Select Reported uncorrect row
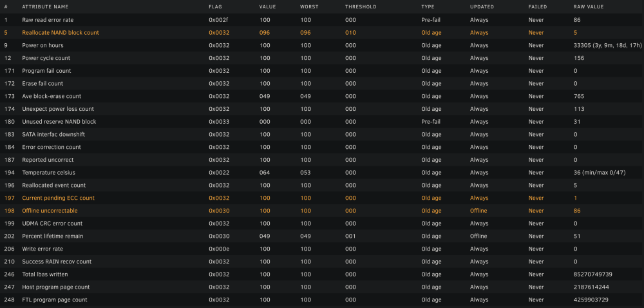The width and height of the screenshot is (644, 308). pos(322,160)
